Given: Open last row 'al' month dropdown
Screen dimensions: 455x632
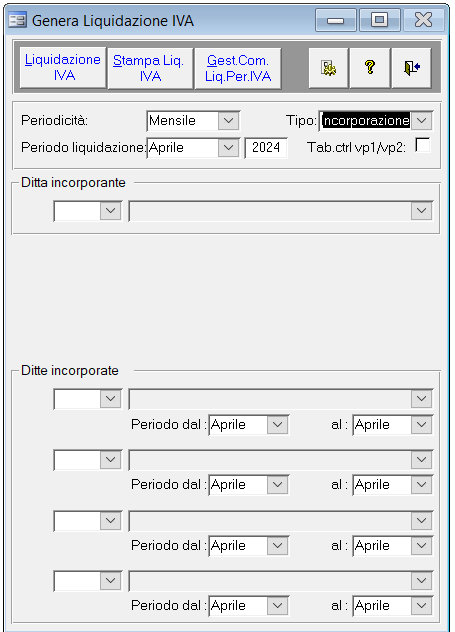Looking at the screenshot, I should [x=421, y=606].
